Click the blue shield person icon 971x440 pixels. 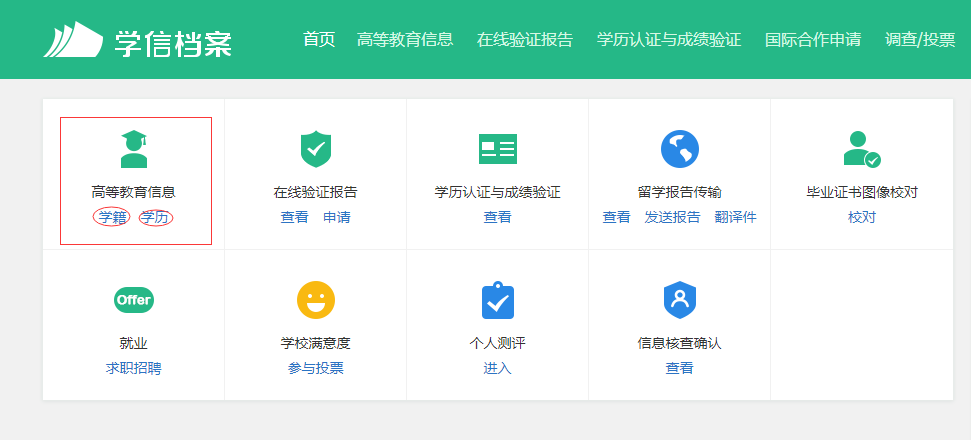pos(680,300)
